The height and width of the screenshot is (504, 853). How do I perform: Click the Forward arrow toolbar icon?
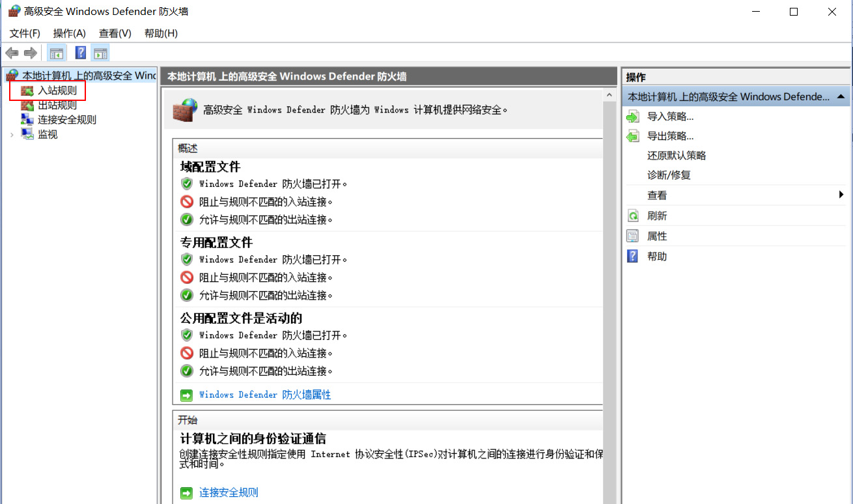click(x=30, y=53)
